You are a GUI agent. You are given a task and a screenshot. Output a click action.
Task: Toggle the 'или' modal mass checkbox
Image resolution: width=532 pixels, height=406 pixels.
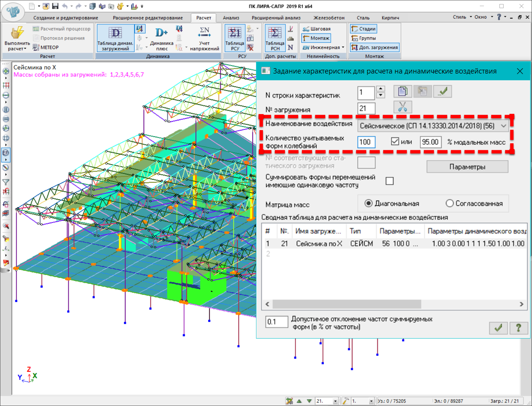tap(395, 141)
